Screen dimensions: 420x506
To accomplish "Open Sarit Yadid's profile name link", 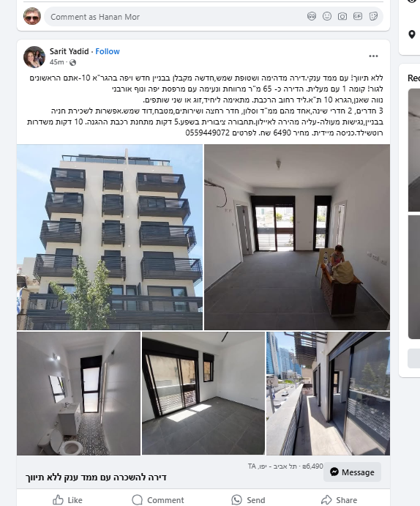I will [x=69, y=51].
